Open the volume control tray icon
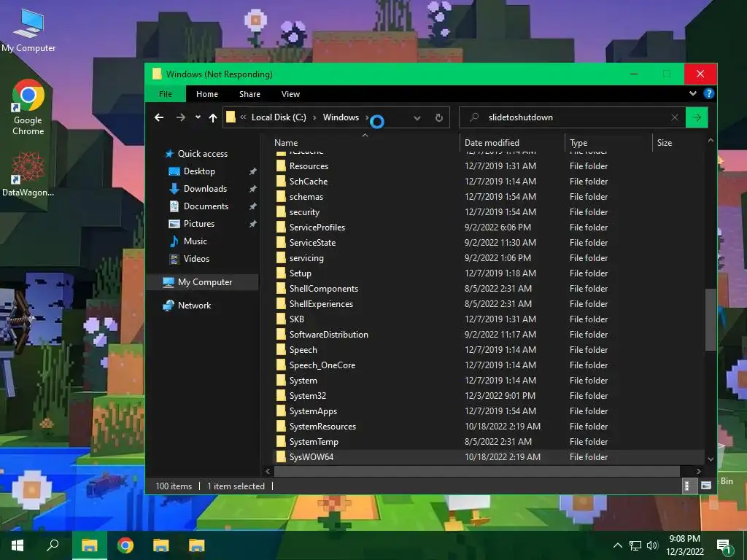 (x=652, y=545)
